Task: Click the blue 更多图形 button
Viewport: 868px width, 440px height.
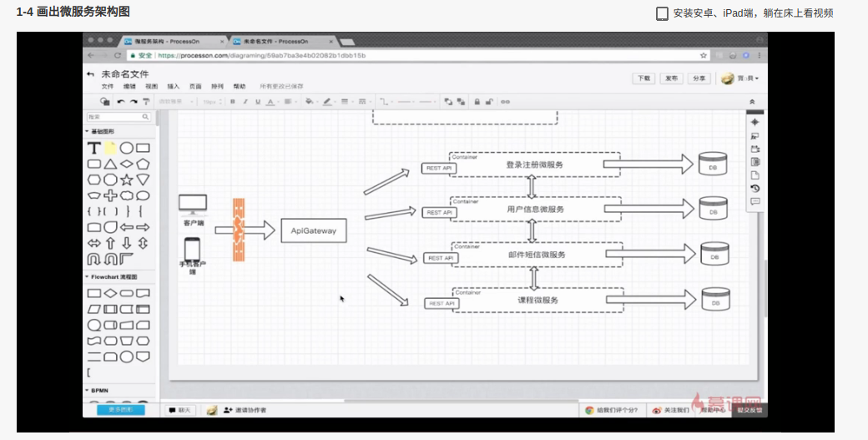Action: pos(121,410)
